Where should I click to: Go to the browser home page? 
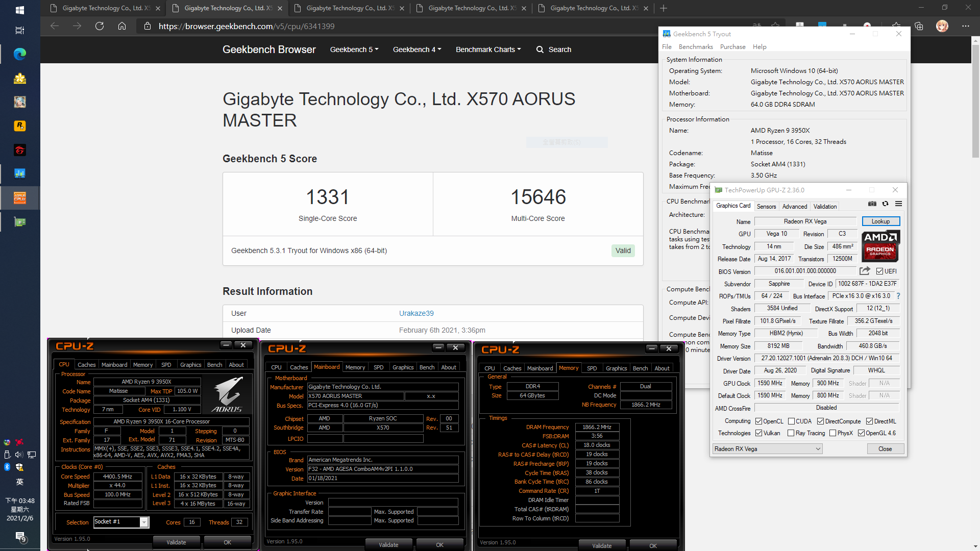point(122,26)
